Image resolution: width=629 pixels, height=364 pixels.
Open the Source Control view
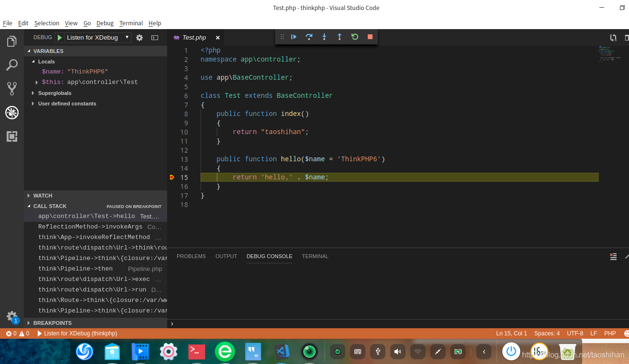(11, 88)
